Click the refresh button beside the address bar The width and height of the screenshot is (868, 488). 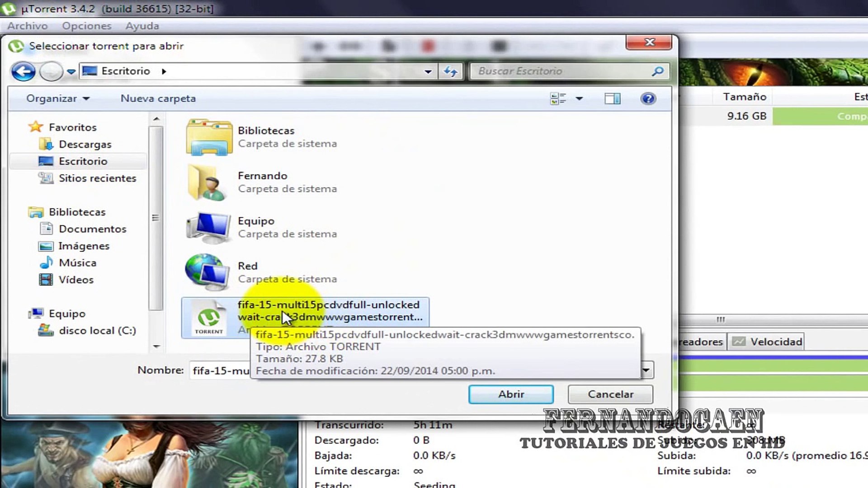450,71
